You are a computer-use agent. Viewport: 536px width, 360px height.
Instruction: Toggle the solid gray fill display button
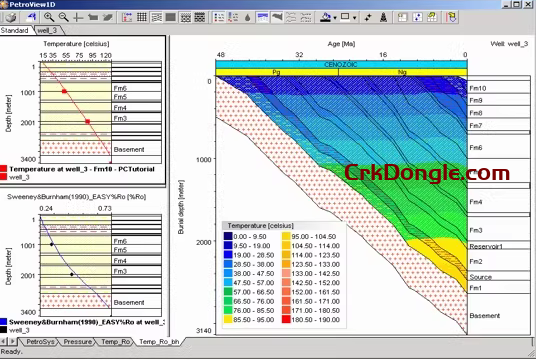click(x=171, y=17)
